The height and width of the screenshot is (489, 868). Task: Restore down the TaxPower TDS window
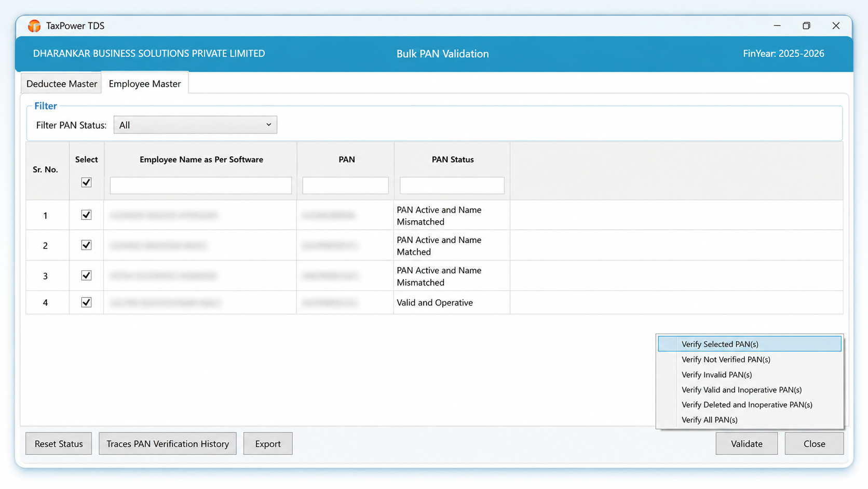[x=806, y=25]
